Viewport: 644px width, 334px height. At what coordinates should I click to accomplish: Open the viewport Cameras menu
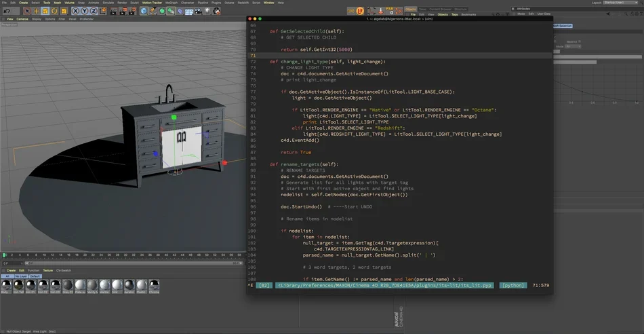[x=22, y=19]
